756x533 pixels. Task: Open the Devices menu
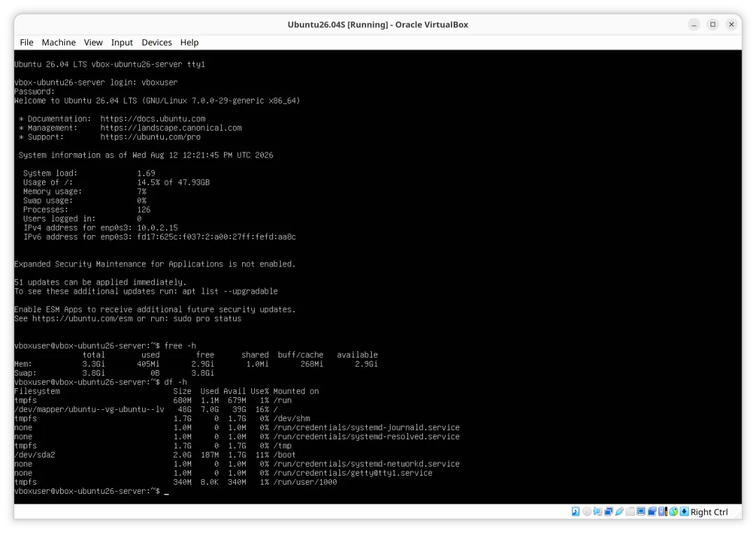point(157,43)
